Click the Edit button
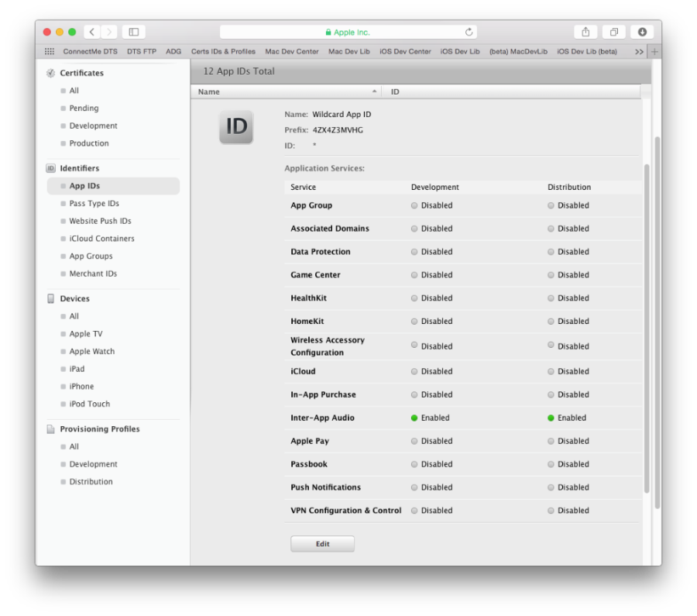Viewport: 697px width, 616px height. point(322,544)
